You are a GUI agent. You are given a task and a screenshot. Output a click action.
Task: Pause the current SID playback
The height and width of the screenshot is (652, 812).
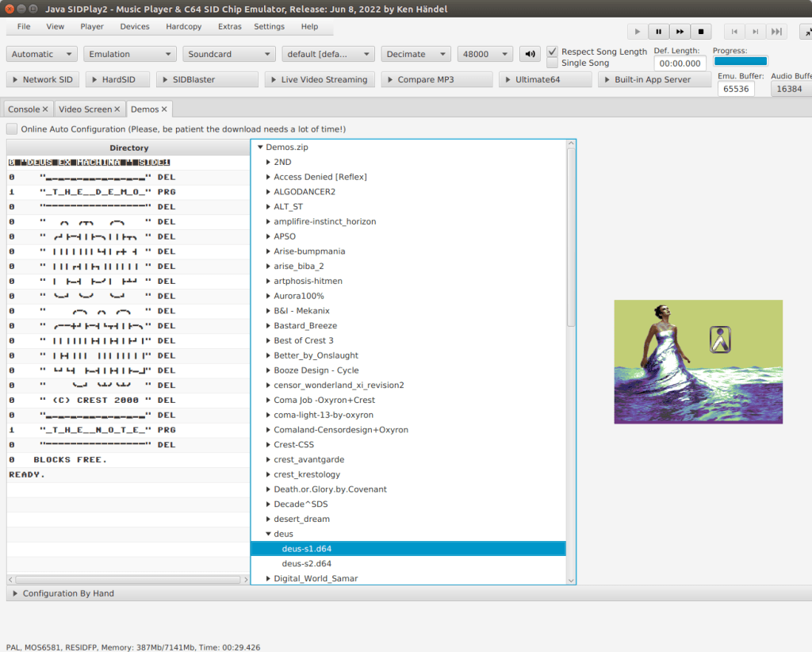pos(658,32)
